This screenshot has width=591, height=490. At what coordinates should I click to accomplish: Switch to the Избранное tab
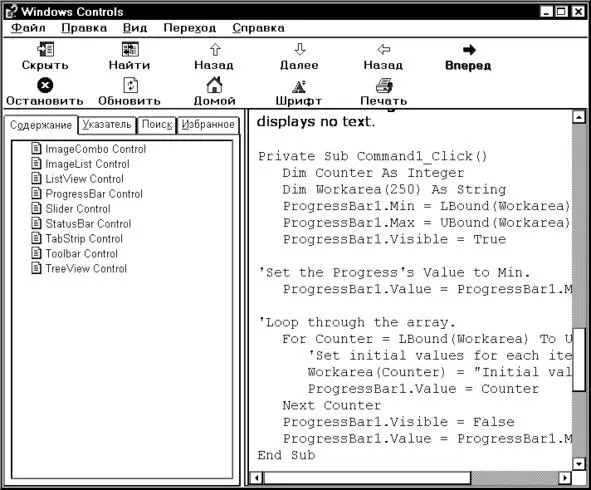(x=208, y=125)
